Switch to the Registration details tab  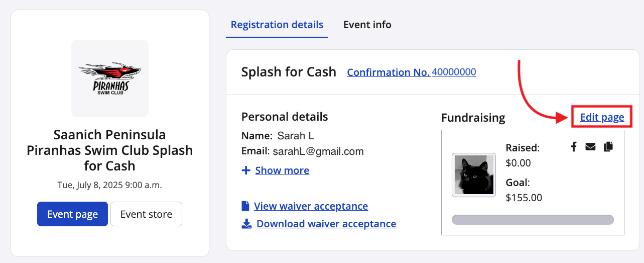coord(277,25)
